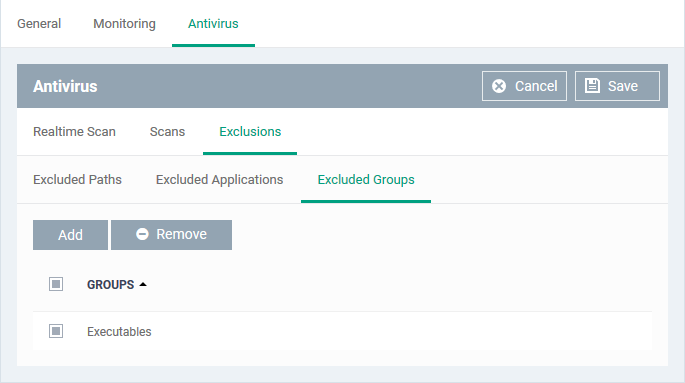685x383 pixels.
Task: Click the GROUPS column header label
Action: click(x=111, y=285)
